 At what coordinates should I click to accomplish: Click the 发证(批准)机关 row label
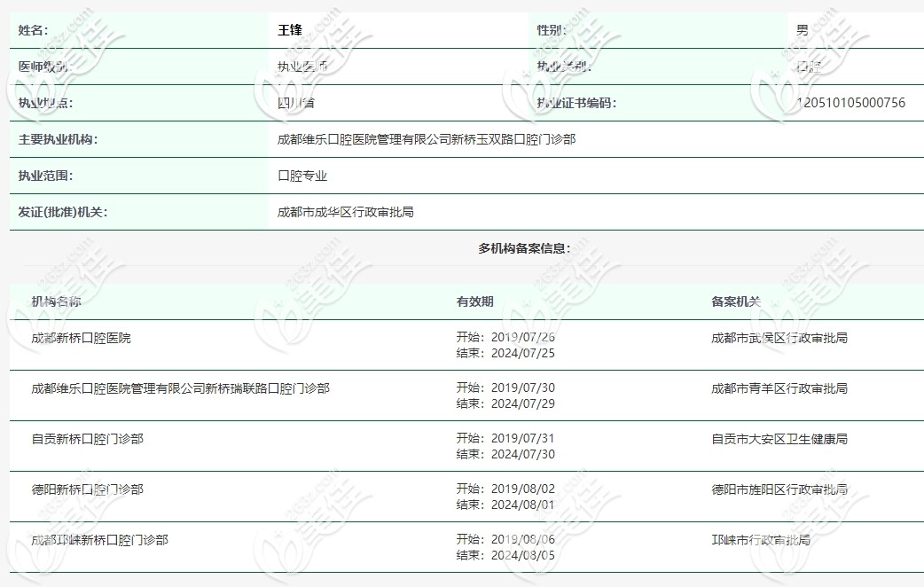coord(56,211)
